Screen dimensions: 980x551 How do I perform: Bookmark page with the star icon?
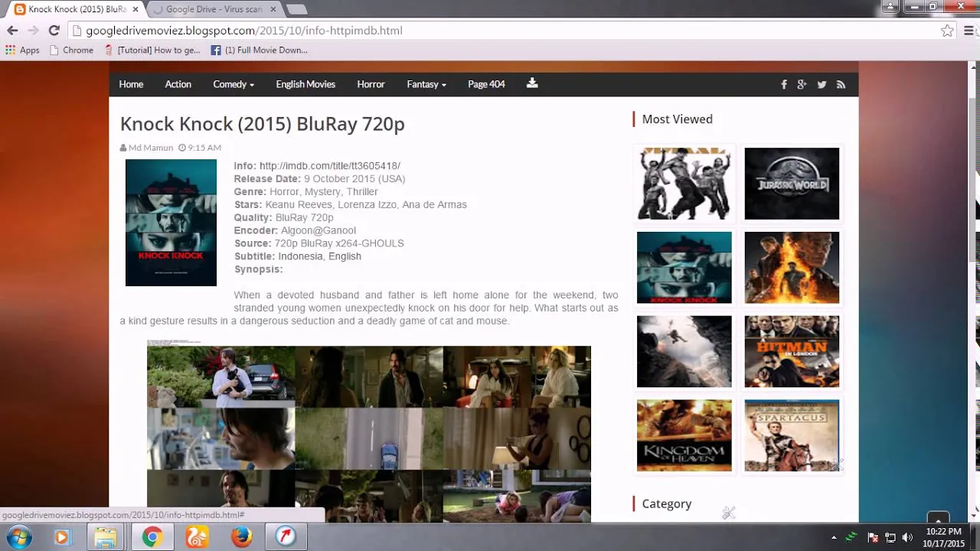coord(947,31)
